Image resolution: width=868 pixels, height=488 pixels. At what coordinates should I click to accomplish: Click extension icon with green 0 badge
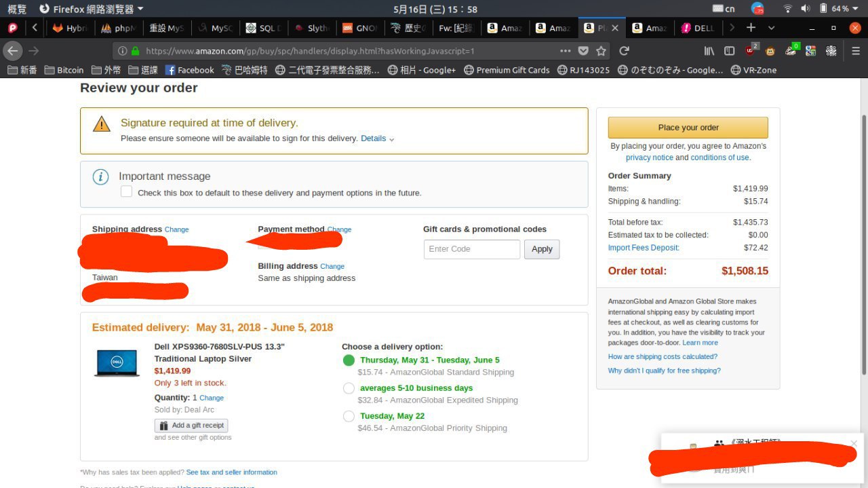[x=791, y=50]
